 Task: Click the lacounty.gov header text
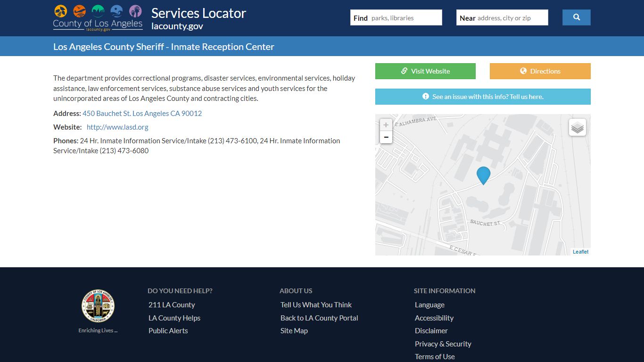pos(177,26)
